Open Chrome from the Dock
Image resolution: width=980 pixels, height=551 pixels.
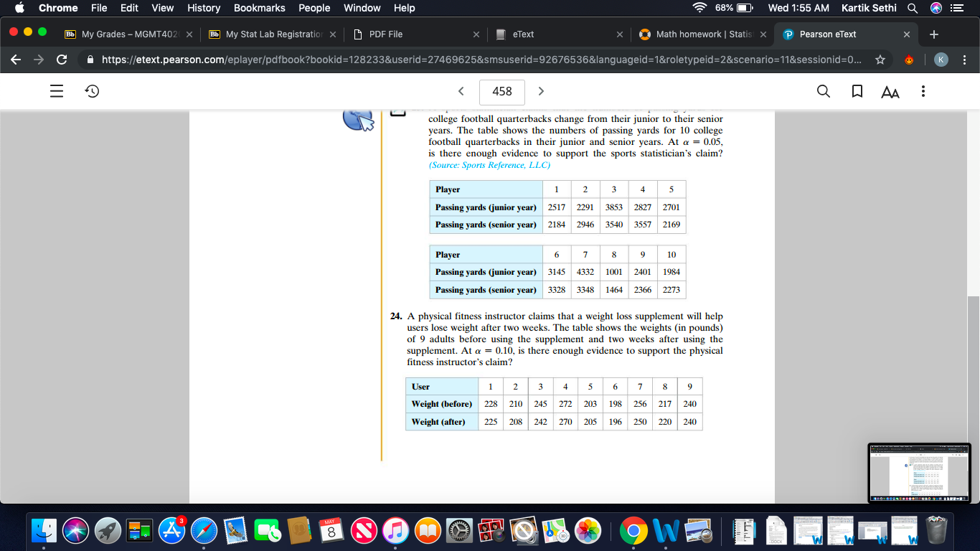pyautogui.click(x=633, y=532)
